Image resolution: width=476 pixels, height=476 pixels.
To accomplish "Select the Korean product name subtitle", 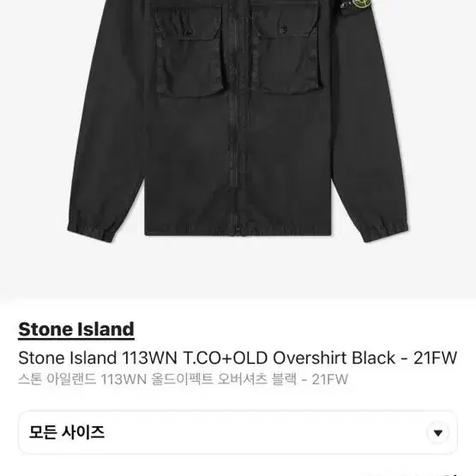I will pos(183,379).
